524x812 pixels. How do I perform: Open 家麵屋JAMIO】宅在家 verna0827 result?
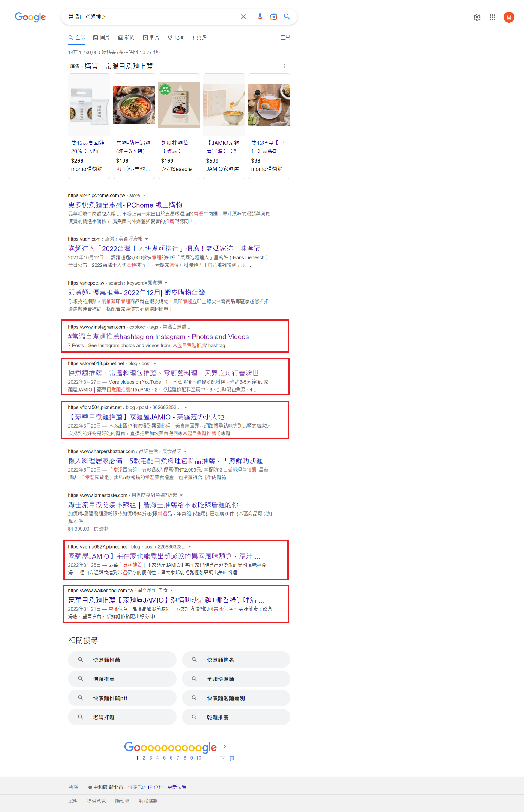point(164,556)
